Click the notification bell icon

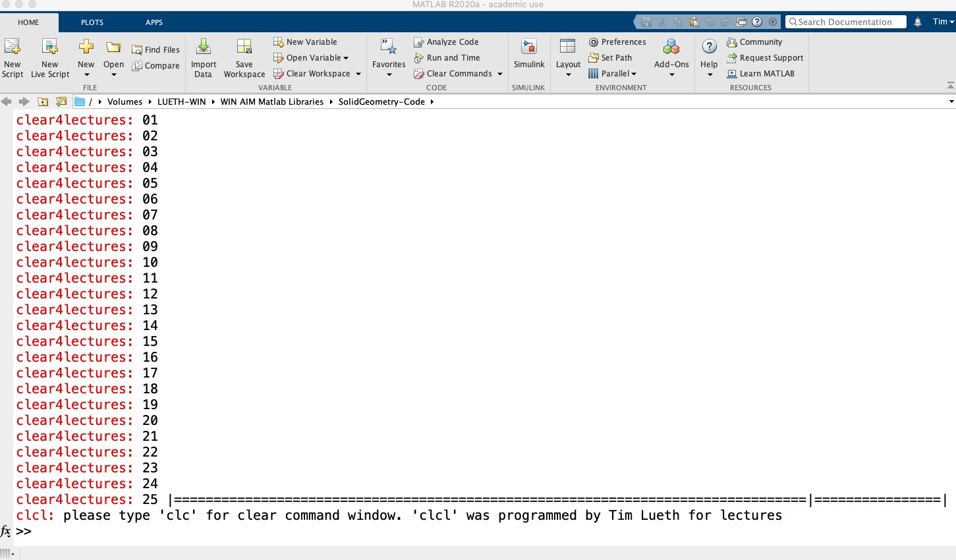click(x=918, y=22)
